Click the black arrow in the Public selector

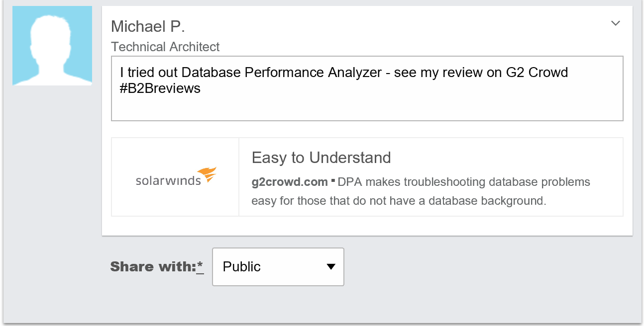pos(330,267)
